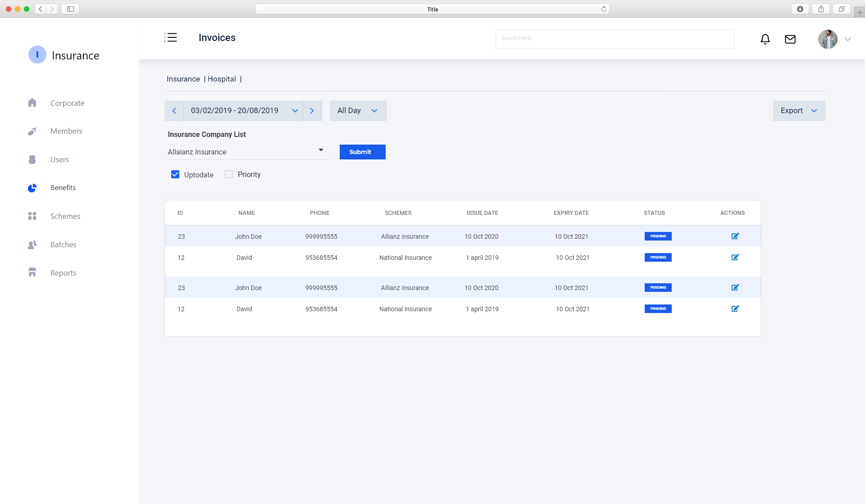Open the Members menu item

tap(66, 131)
